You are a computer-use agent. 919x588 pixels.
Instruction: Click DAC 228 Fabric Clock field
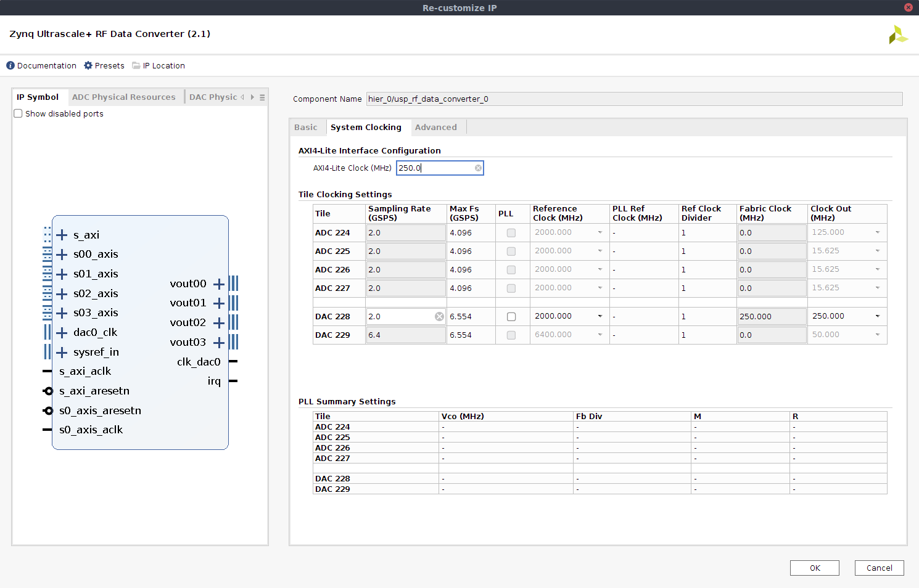coord(772,317)
